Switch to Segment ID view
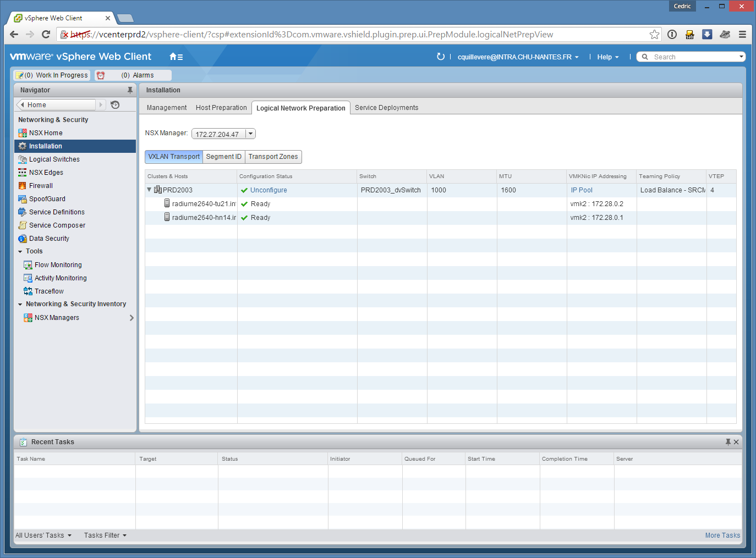Viewport: 756px width, 558px height. click(223, 157)
